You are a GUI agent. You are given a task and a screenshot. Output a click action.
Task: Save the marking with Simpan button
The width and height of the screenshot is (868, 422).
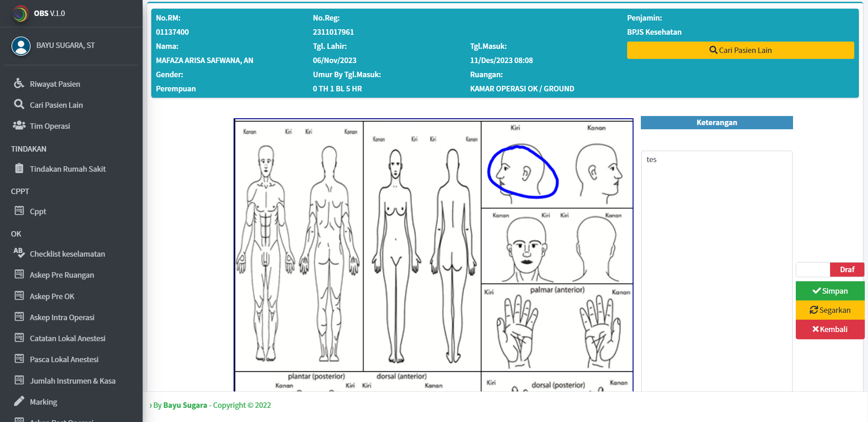coord(830,291)
